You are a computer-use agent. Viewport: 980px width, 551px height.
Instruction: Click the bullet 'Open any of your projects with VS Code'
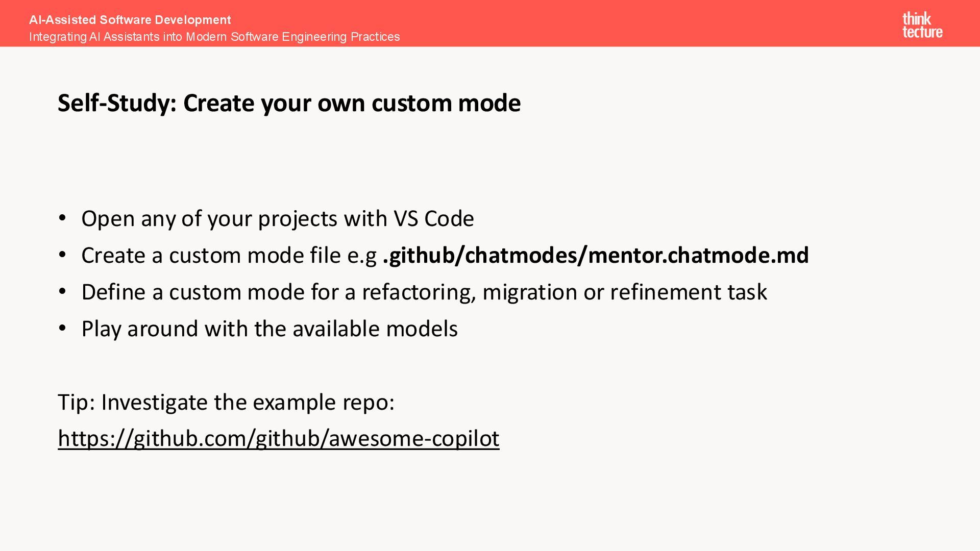point(277,218)
